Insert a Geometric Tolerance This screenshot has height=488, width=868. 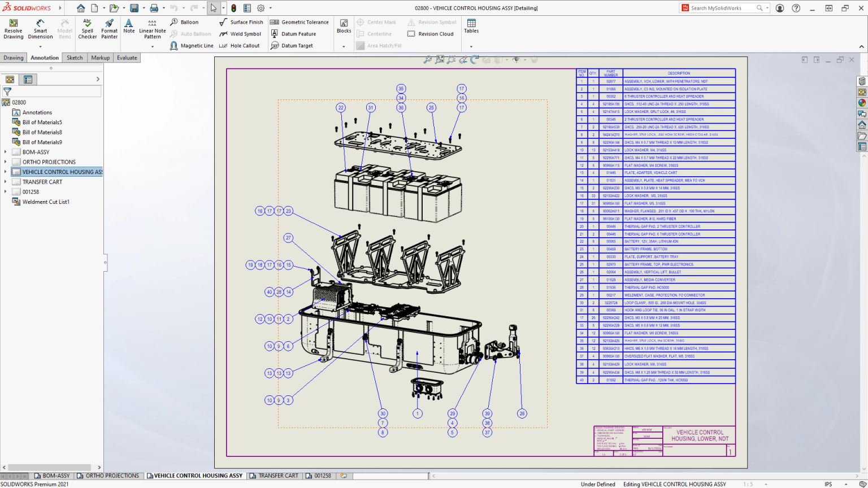coord(300,22)
